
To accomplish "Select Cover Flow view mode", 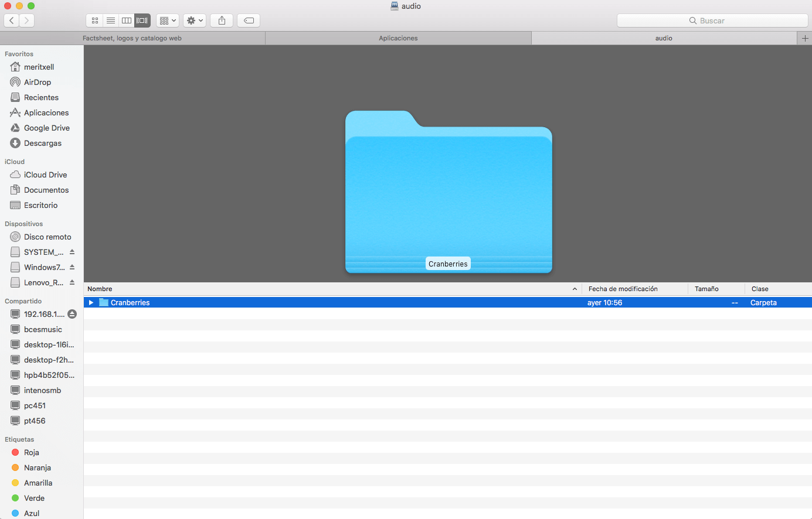I will coord(142,21).
